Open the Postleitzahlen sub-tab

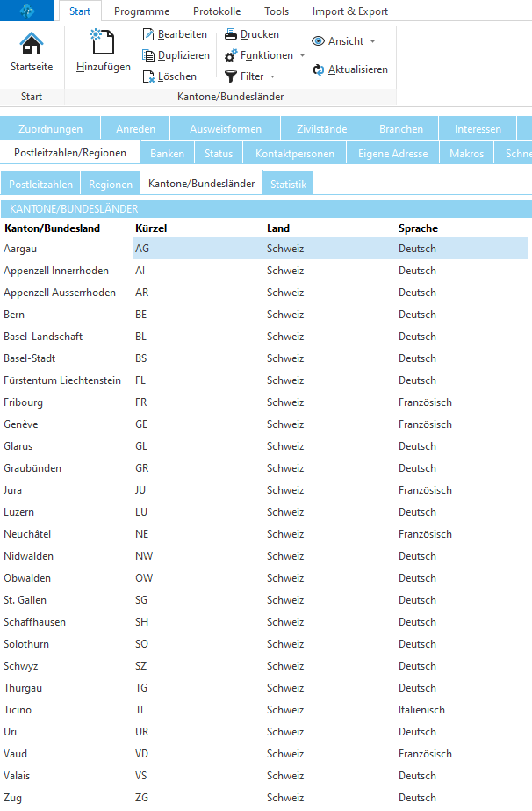(x=40, y=184)
